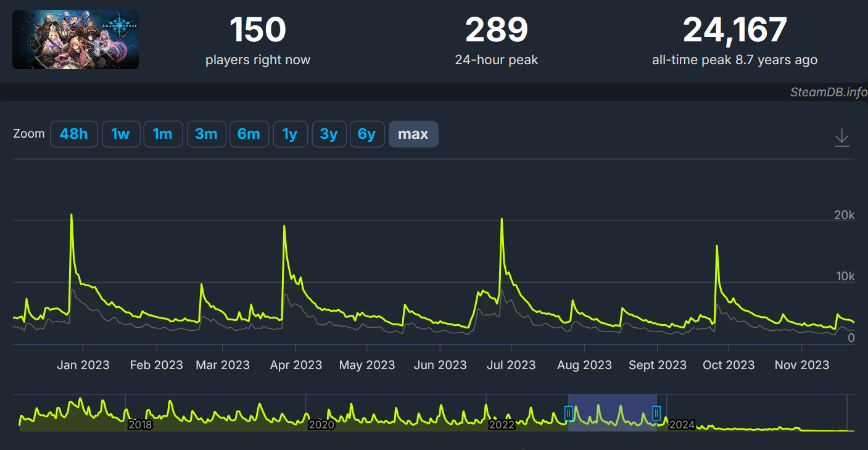Image resolution: width=868 pixels, height=450 pixels.
Task: Click the Feb 2023 axis label
Action: pyautogui.click(x=157, y=365)
